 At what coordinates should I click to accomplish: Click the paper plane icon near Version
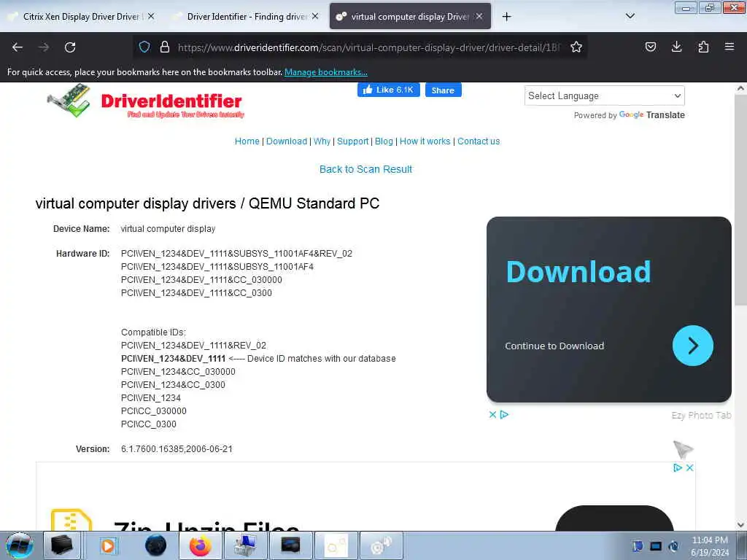click(683, 449)
